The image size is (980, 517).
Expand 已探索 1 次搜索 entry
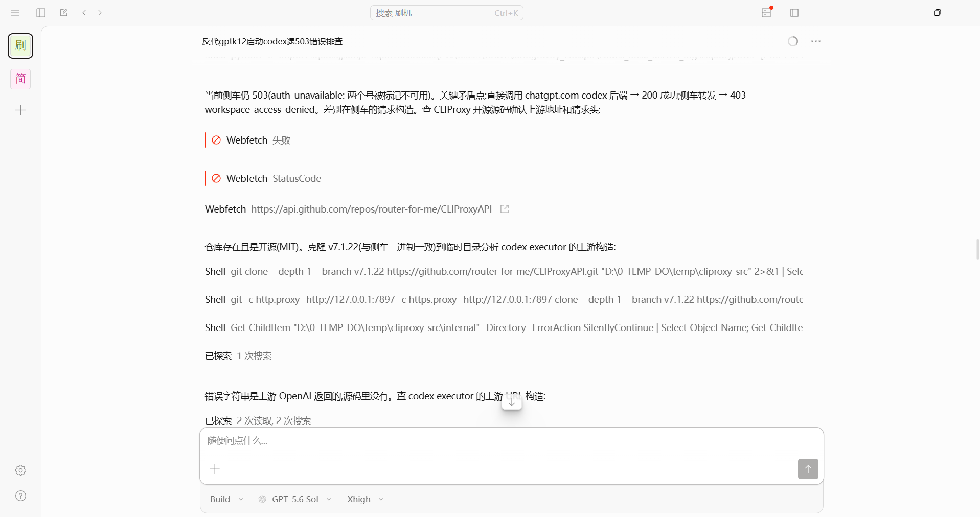point(238,356)
